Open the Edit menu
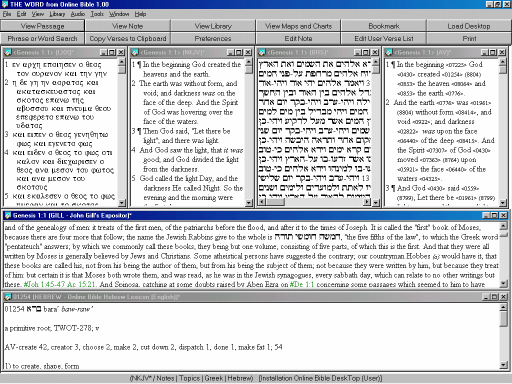 (x=21, y=14)
